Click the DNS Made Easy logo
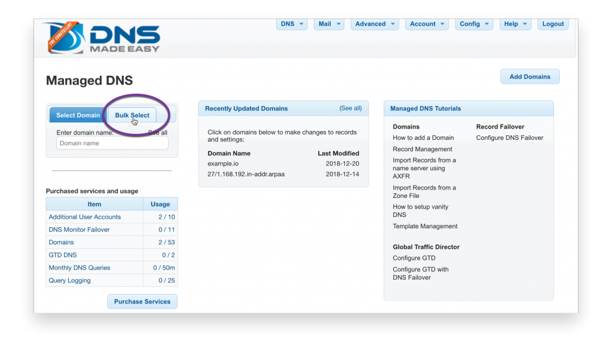Screen dimensions: 612x364 tap(103, 38)
